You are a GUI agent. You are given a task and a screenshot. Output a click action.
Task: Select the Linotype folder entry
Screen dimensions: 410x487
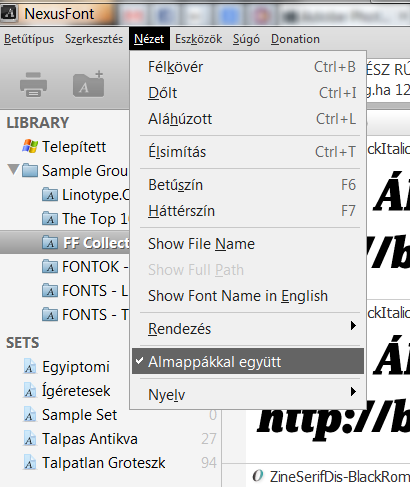(96, 195)
